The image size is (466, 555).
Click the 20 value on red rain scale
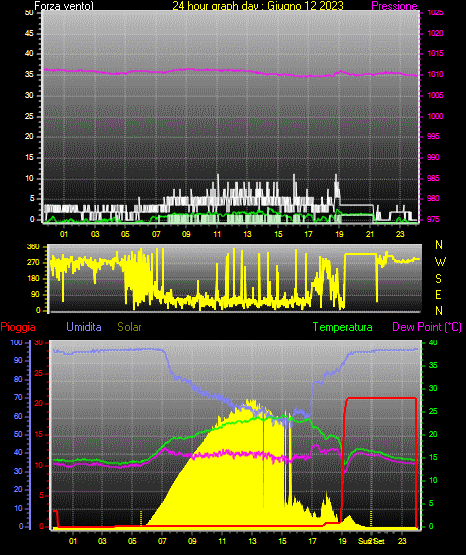[x=39, y=404]
